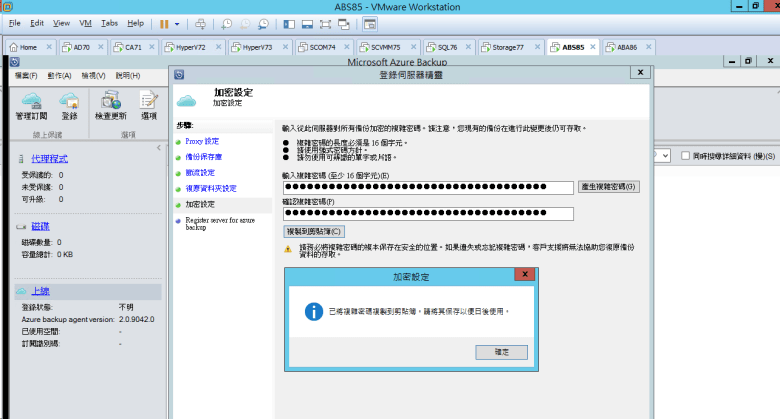Click VMware manage snapshots icon
The image size is (780, 419).
[266, 22]
